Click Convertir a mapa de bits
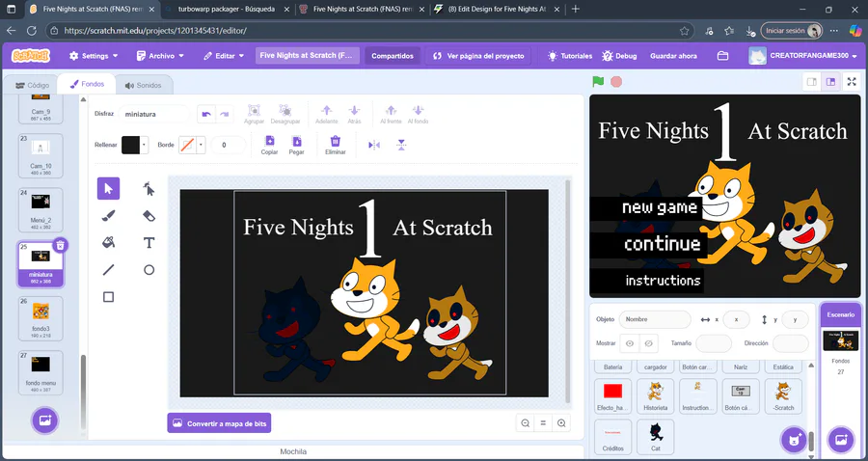This screenshot has width=868, height=461. (219, 423)
